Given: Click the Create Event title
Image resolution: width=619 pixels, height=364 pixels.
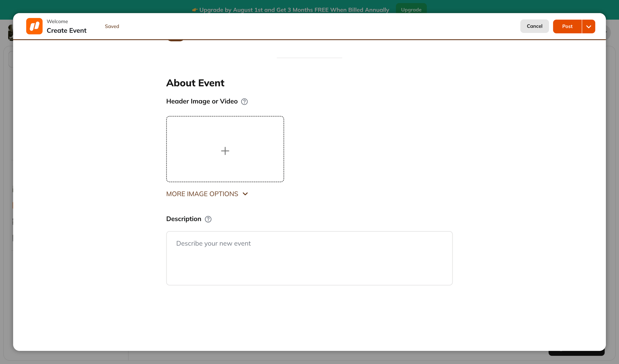Looking at the screenshot, I should [x=67, y=30].
